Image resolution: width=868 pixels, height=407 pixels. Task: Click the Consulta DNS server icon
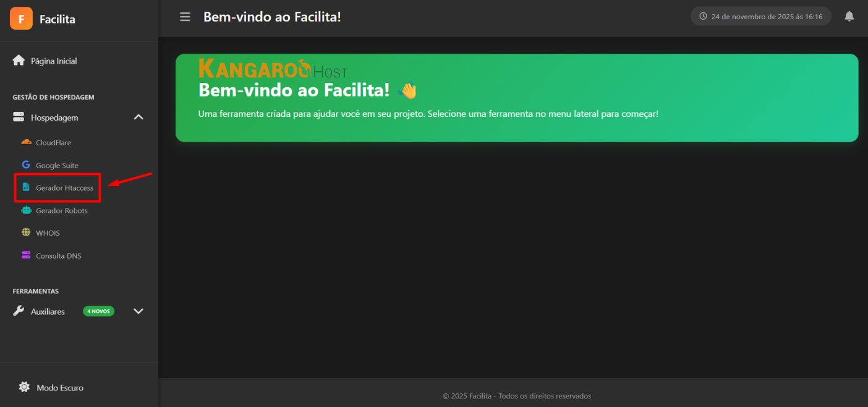coord(26,255)
